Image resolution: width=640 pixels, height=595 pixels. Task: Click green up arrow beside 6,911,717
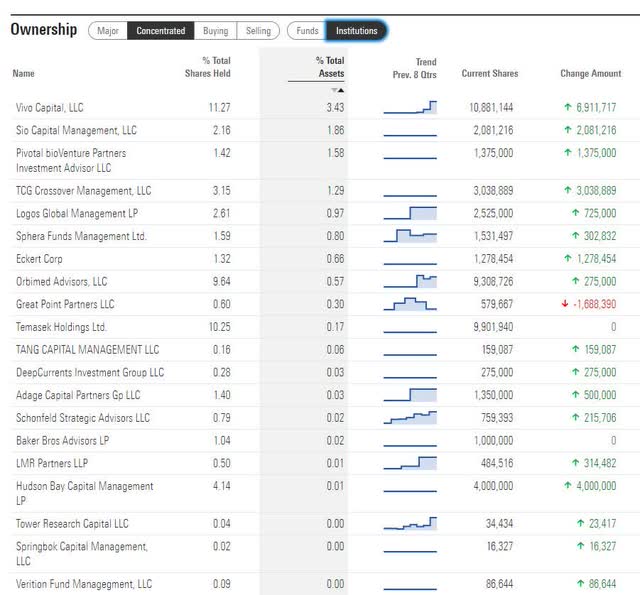point(567,107)
